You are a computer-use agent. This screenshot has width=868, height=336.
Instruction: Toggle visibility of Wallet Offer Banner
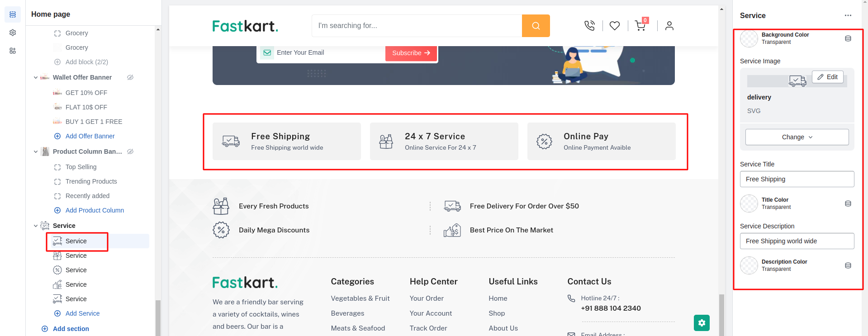tap(130, 77)
